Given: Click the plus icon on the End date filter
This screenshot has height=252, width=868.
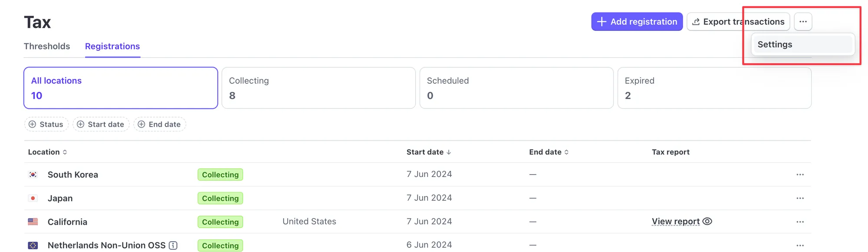Looking at the screenshot, I should point(141,124).
